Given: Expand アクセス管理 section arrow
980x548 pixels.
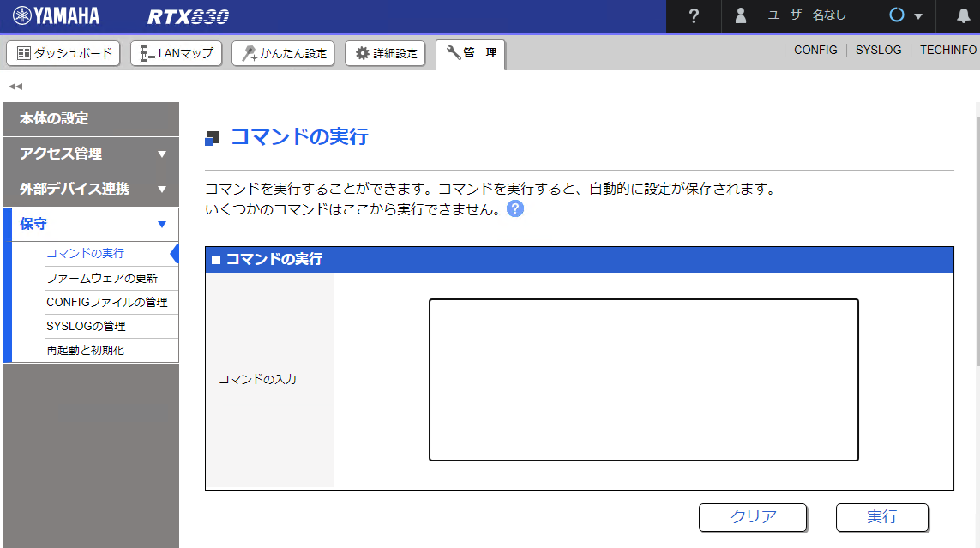Looking at the screenshot, I should pyautogui.click(x=162, y=154).
